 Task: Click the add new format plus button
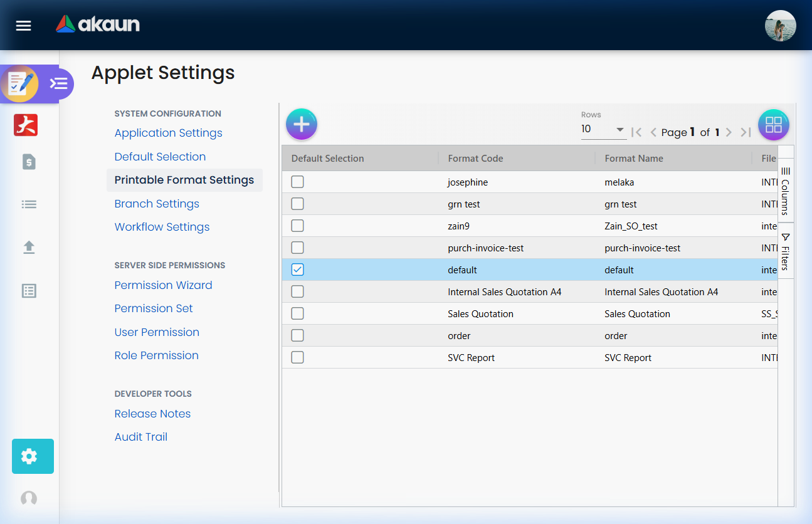click(x=302, y=124)
